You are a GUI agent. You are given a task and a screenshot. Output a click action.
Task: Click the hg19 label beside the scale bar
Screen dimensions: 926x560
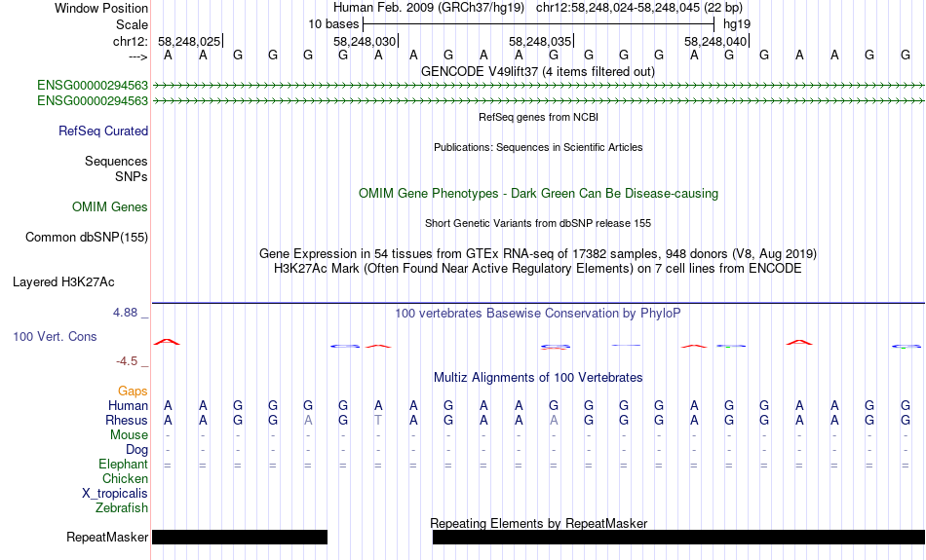tap(737, 24)
